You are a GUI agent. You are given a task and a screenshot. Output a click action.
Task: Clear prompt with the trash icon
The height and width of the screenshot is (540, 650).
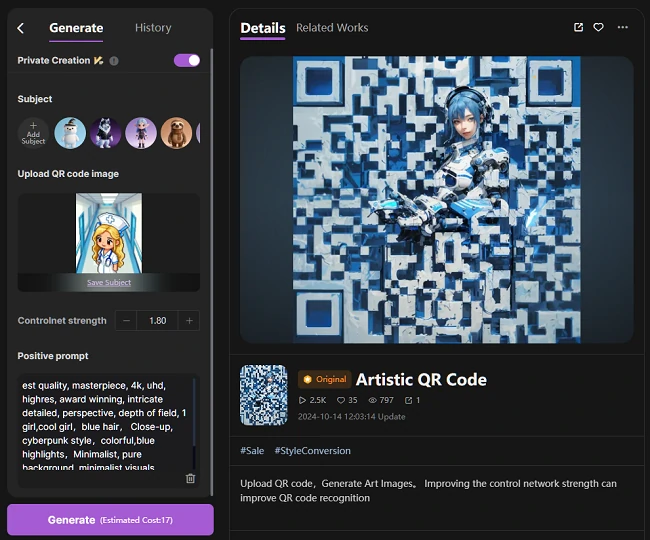tap(190, 478)
